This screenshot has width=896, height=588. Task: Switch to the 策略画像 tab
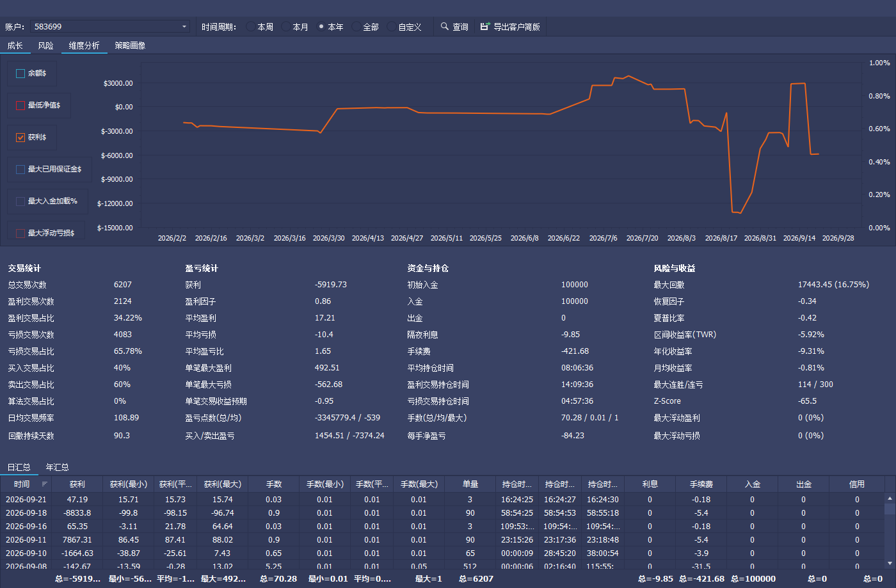130,45
